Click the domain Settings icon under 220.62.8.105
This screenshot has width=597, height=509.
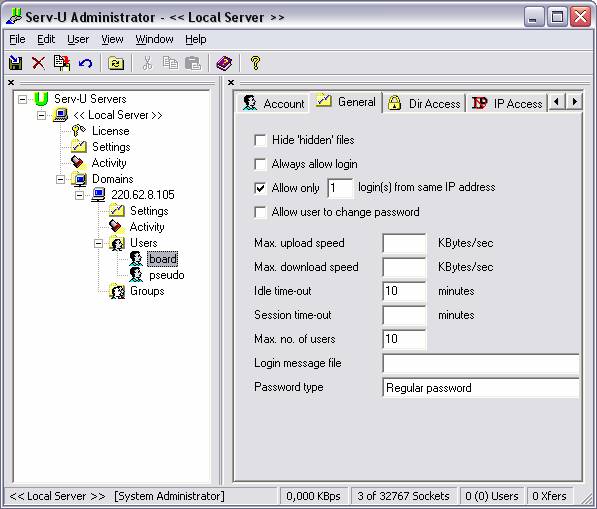point(117,211)
